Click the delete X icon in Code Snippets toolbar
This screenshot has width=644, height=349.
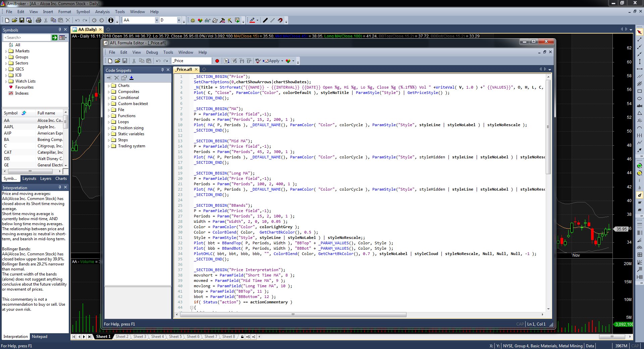pos(116,78)
